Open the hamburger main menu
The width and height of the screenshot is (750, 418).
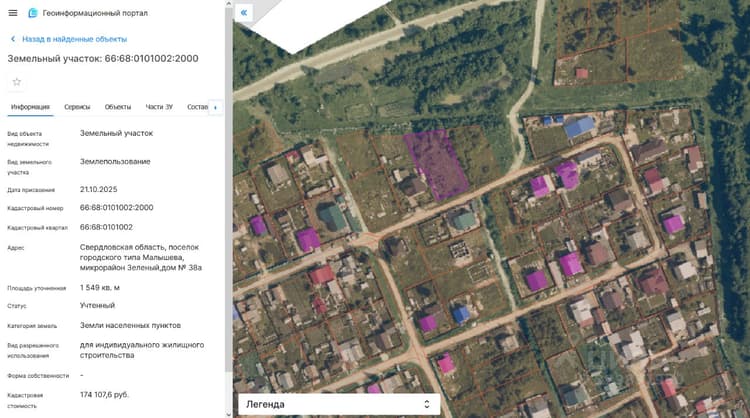(13, 13)
